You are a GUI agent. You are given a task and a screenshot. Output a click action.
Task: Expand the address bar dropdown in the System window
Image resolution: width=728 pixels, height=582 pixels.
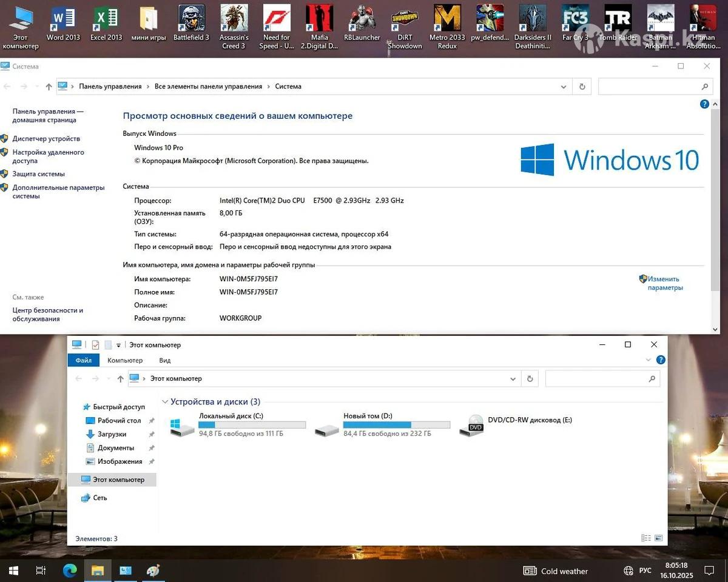pos(564,87)
